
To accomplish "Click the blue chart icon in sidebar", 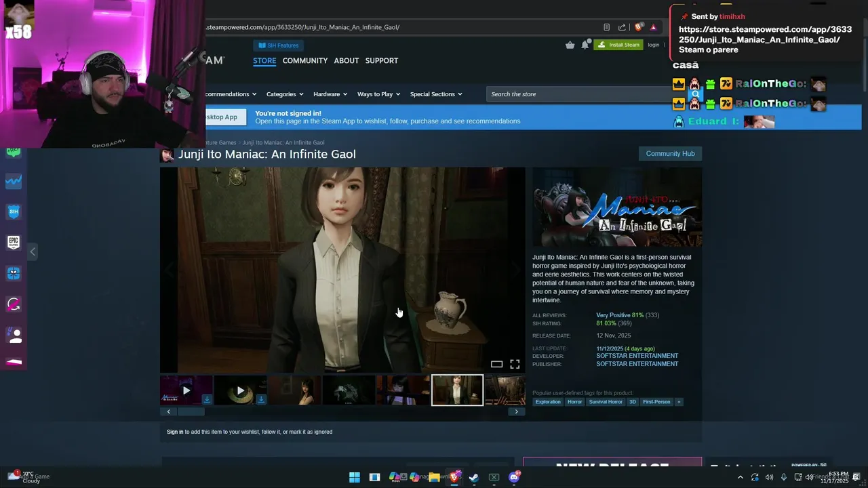I will pos(14,181).
